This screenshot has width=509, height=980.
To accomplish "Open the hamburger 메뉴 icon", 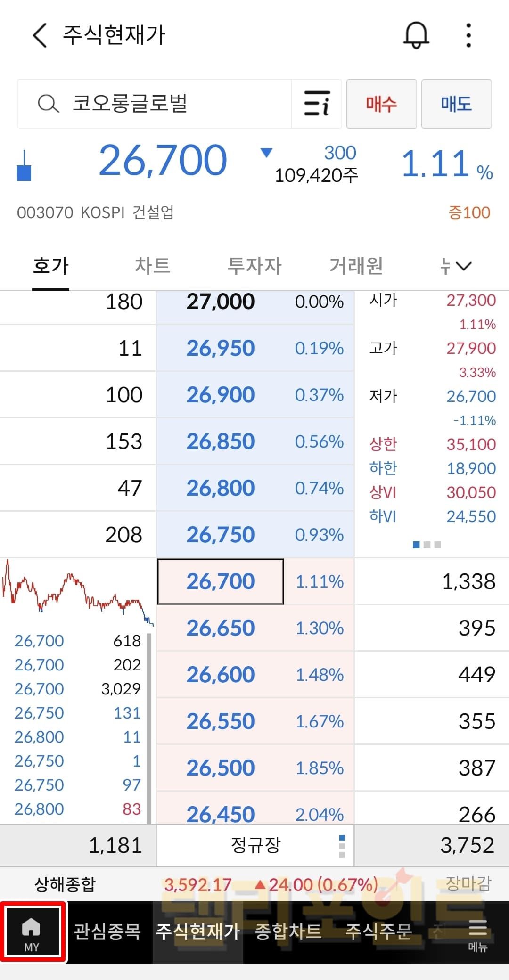I will pyautogui.click(x=477, y=933).
